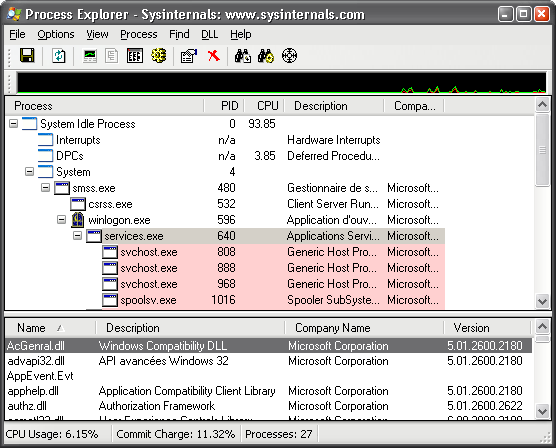Click the Commit Charge status bar entry
556x448 pixels.
pos(176,434)
